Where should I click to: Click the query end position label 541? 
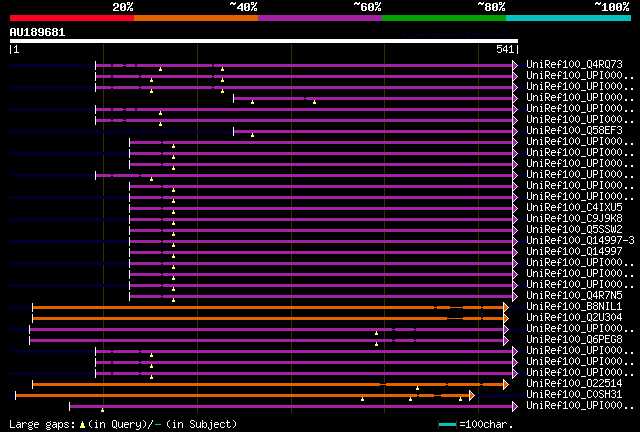(505, 49)
